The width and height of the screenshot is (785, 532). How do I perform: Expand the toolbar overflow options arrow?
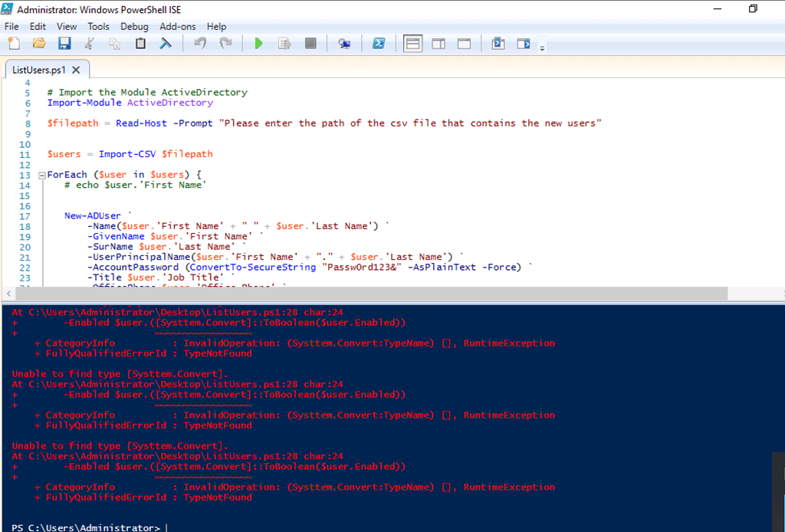pyautogui.click(x=543, y=48)
